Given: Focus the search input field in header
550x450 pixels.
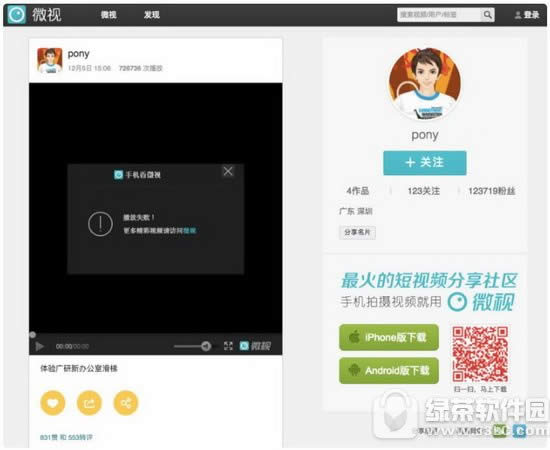Looking at the screenshot, I should pos(439,15).
